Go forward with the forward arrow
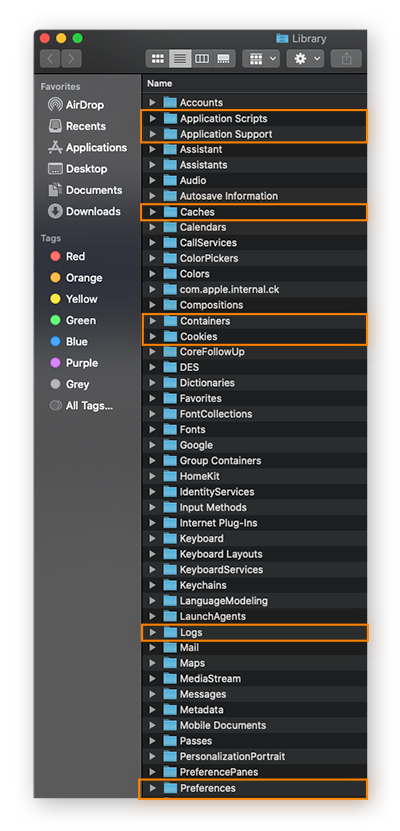The image size is (400, 831). pos(72,58)
